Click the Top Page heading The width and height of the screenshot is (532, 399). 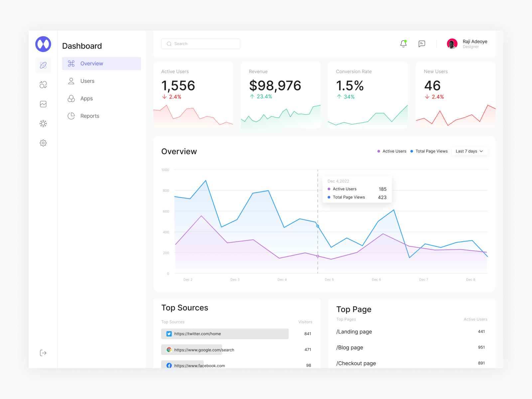pyautogui.click(x=354, y=310)
